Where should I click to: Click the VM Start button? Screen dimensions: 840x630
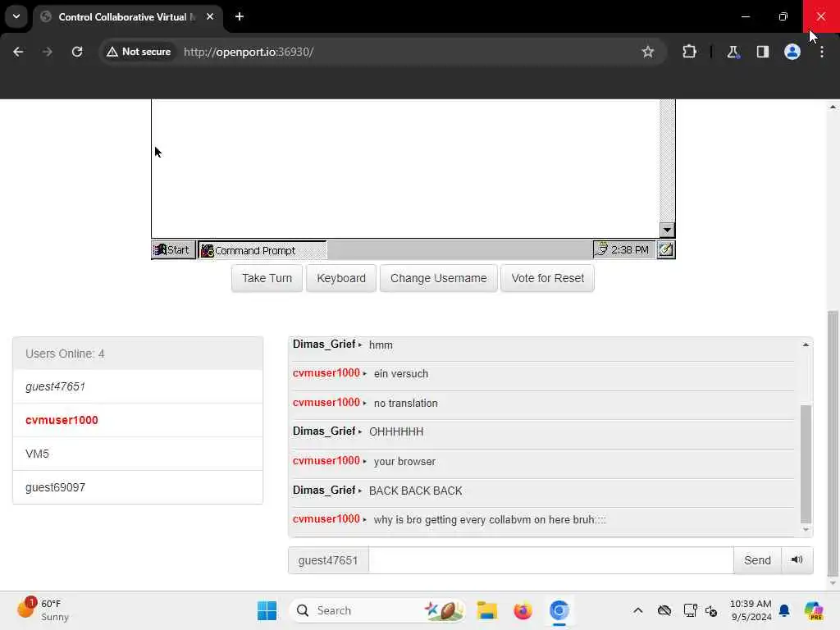174,250
